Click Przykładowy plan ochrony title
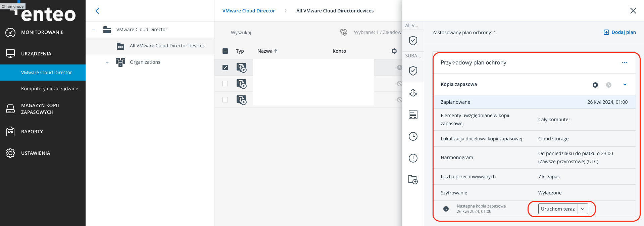 [x=474, y=62]
